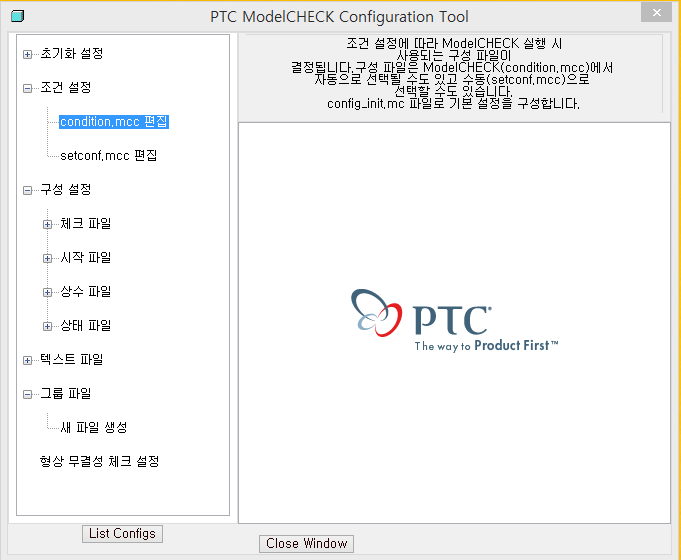Click the ModelCHECK app icon in title bar
681x560 pixels.
click(18, 17)
